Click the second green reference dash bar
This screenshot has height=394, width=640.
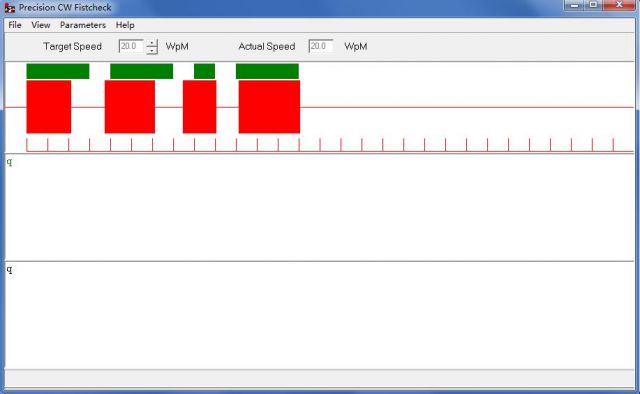tap(142, 71)
